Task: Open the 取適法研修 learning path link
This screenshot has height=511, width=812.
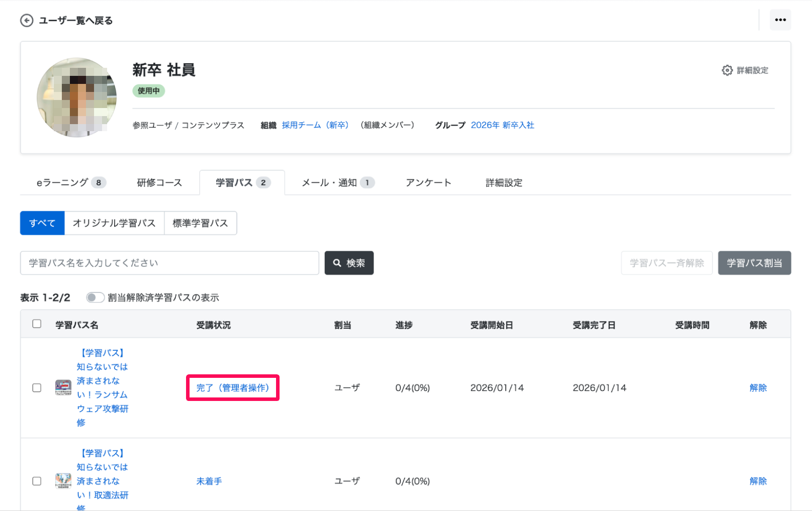Action: coord(103,481)
